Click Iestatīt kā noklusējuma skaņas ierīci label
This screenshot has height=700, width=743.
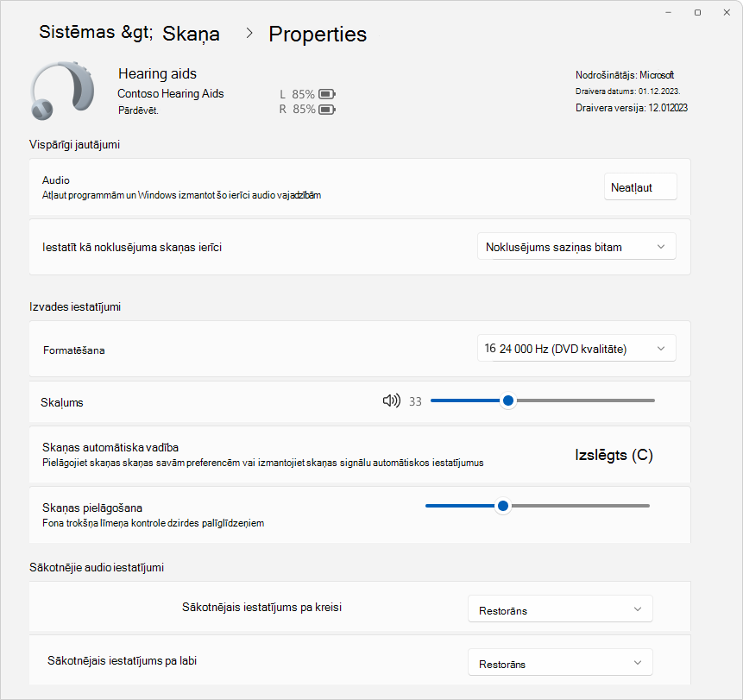132,247
